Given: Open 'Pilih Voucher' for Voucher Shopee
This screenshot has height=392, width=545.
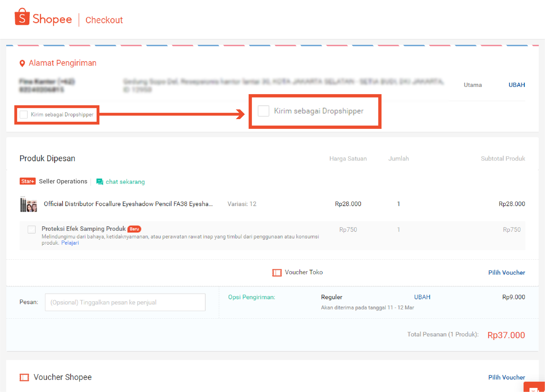Looking at the screenshot, I should pos(506,377).
